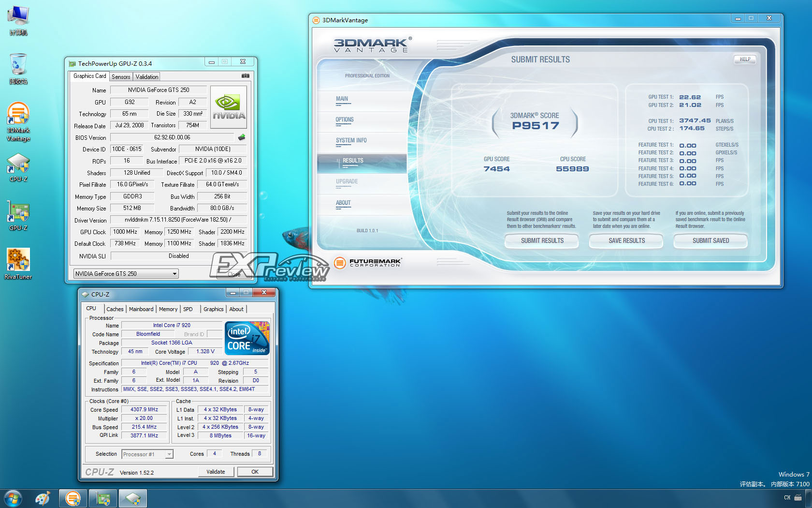812x508 pixels.
Task: Launch the RivaTuner desktop shortcut
Action: tap(18, 264)
